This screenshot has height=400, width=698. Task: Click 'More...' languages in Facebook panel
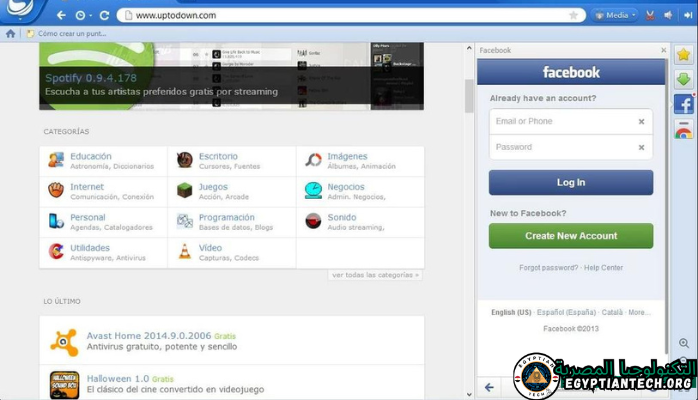pyautogui.click(x=639, y=312)
